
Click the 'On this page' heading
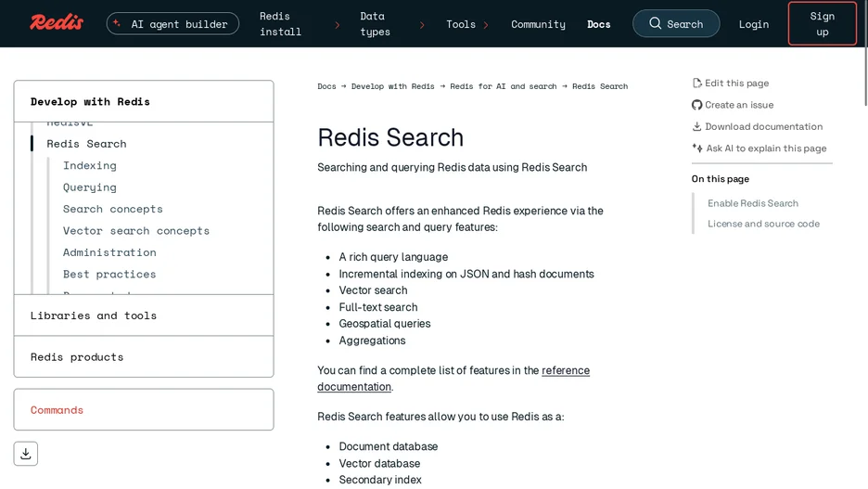[x=720, y=179]
